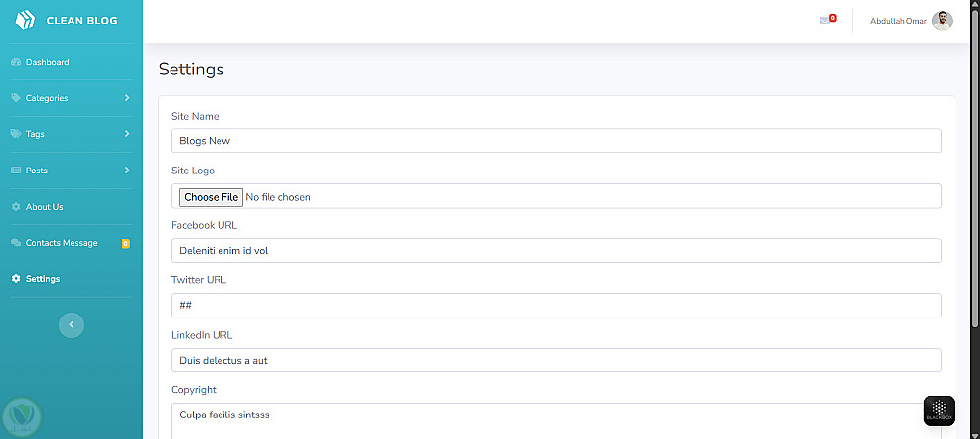The height and width of the screenshot is (439, 980).
Task: Click the 'No file chosen' text
Action: coord(277,197)
